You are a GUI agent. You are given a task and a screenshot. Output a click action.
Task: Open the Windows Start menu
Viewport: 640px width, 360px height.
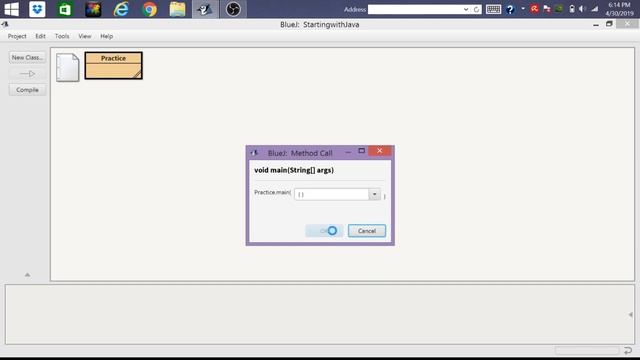coord(11,9)
